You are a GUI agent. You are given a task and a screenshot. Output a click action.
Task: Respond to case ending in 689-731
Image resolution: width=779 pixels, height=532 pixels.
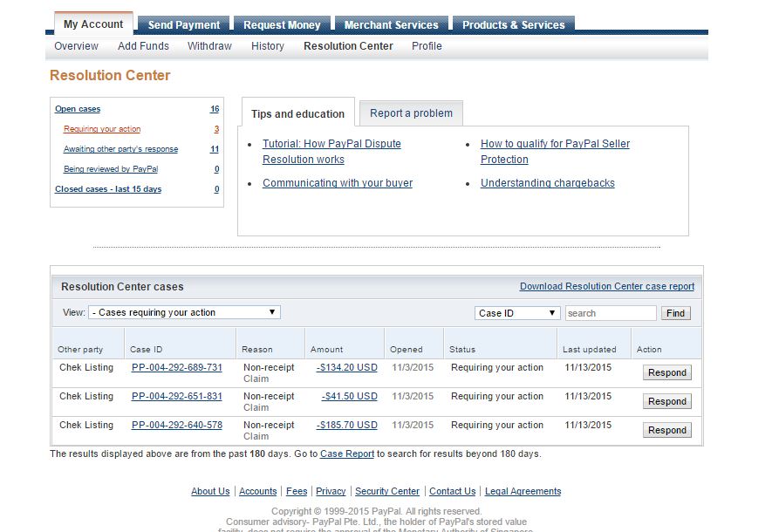666,372
